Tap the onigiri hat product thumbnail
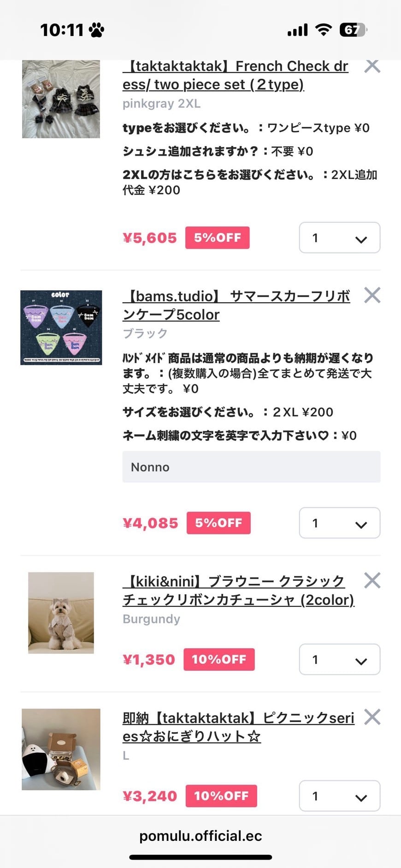This screenshot has width=401, height=868. pos(61,749)
